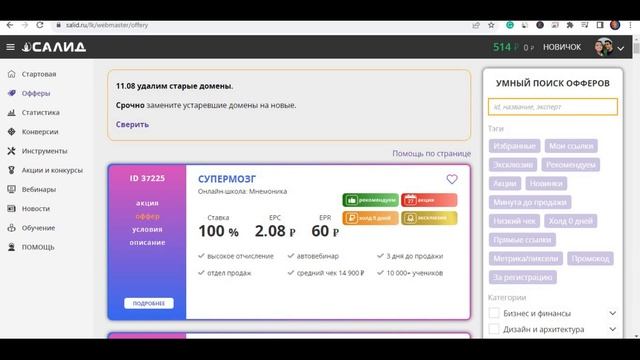Toggle the Эксклюзив tag filter
640x360 pixels.
pos(513,164)
